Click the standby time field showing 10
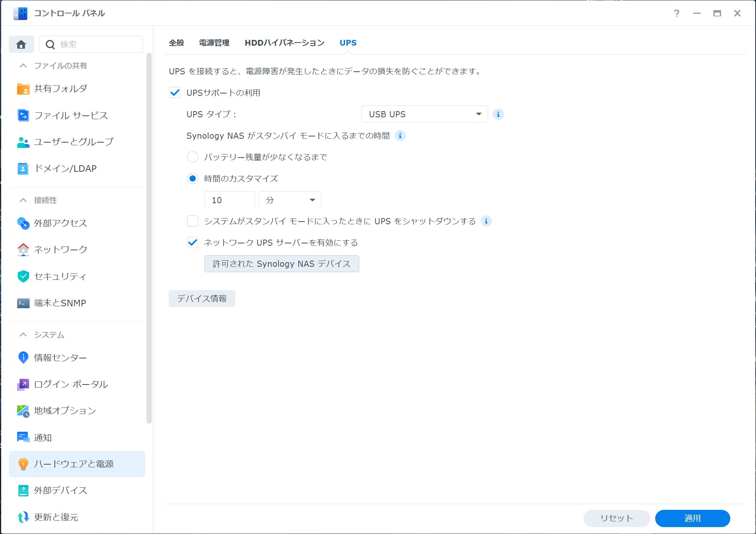 [229, 200]
